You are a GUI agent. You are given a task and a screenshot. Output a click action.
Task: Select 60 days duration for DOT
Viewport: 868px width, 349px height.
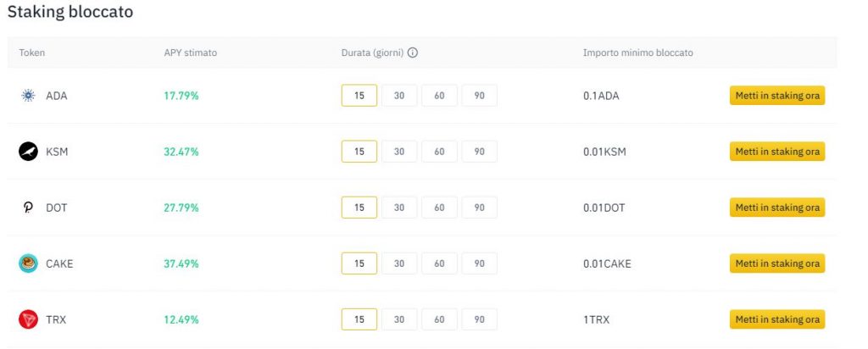tap(440, 208)
